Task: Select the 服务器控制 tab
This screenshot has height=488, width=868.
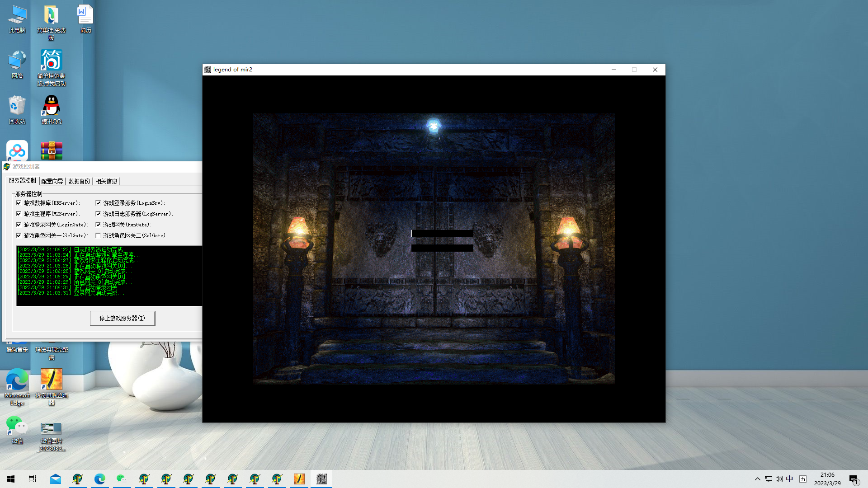Action: [x=22, y=181]
